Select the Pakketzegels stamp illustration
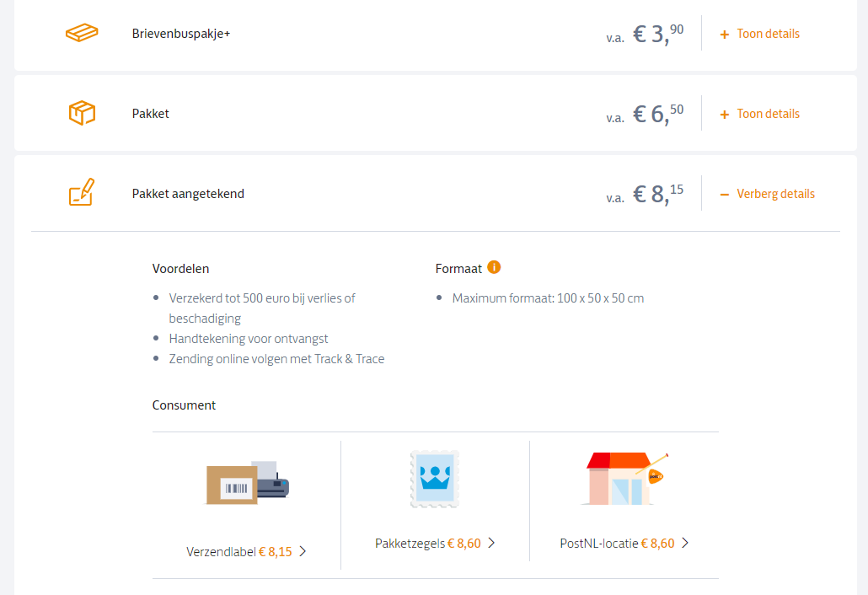Screen dimensions: 868x595 435,479
